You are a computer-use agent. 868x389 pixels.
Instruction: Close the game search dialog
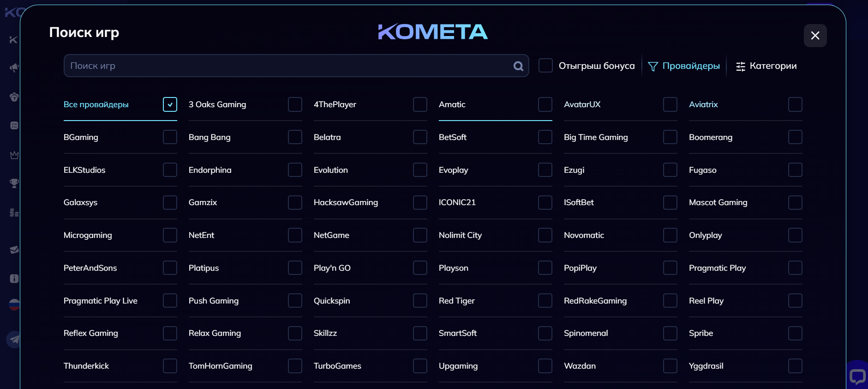[x=815, y=36]
